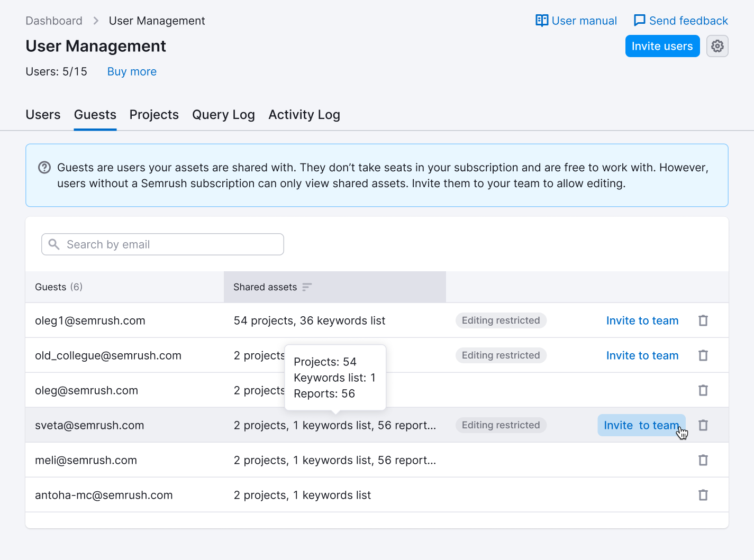This screenshot has width=754, height=560.
Task: Invite old_collegue@semrush.com to team
Action: (642, 355)
